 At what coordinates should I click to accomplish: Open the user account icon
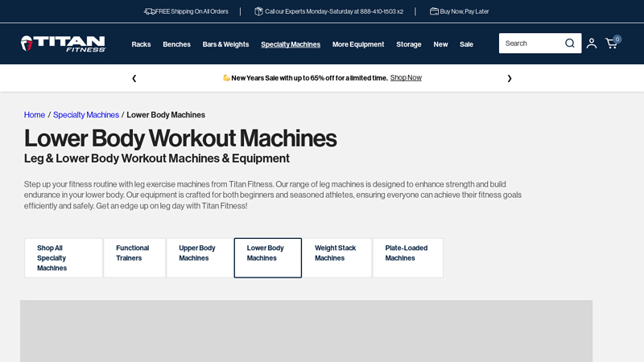(592, 43)
